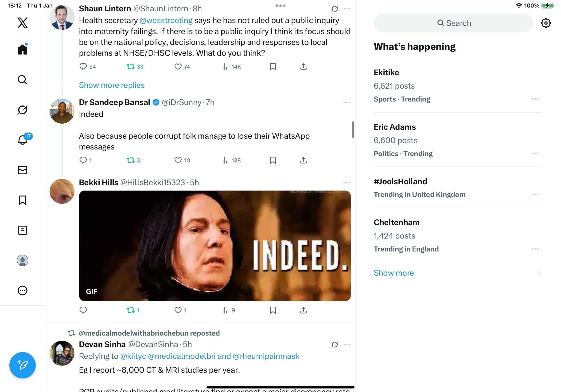
Task: Tap the Search input field
Action: click(x=453, y=23)
